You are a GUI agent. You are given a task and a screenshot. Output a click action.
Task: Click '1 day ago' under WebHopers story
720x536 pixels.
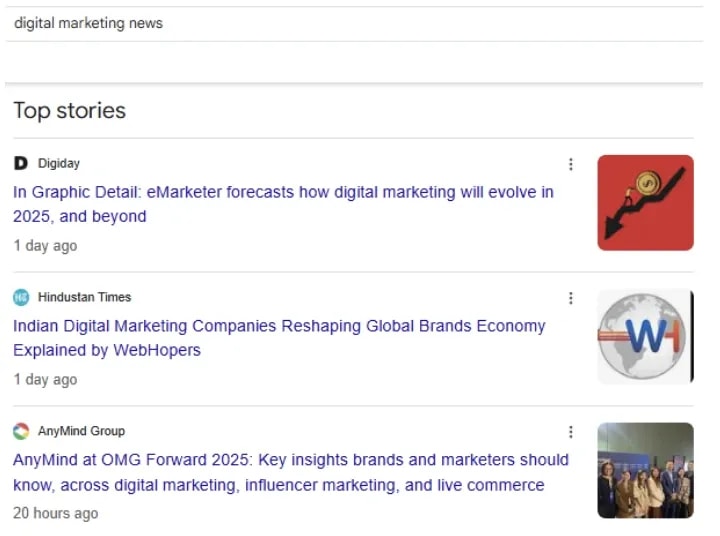click(45, 379)
